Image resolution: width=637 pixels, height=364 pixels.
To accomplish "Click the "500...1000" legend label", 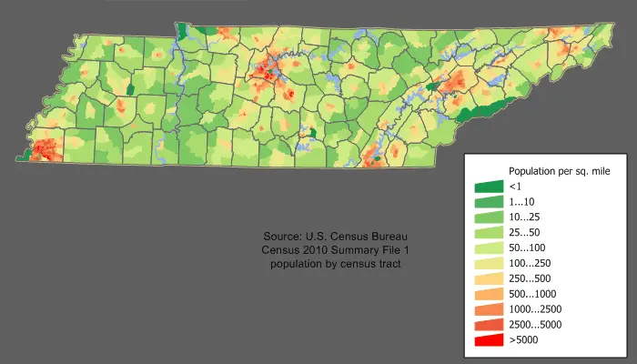I will tap(532, 294).
